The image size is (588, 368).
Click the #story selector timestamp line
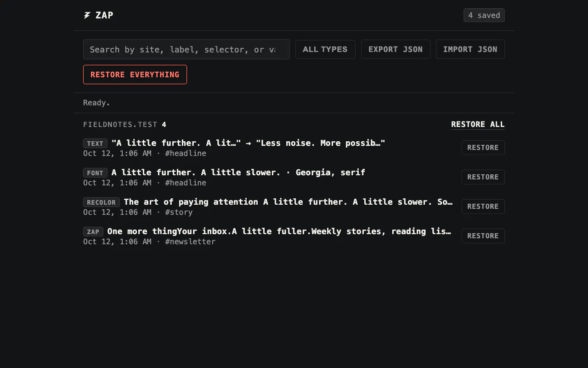(x=138, y=212)
